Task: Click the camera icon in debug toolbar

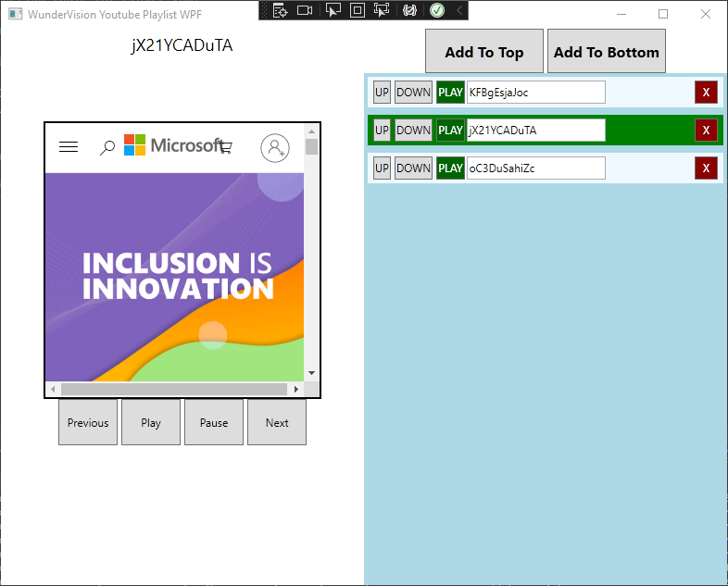Action: pyautogui.click(x=305, y=10)
